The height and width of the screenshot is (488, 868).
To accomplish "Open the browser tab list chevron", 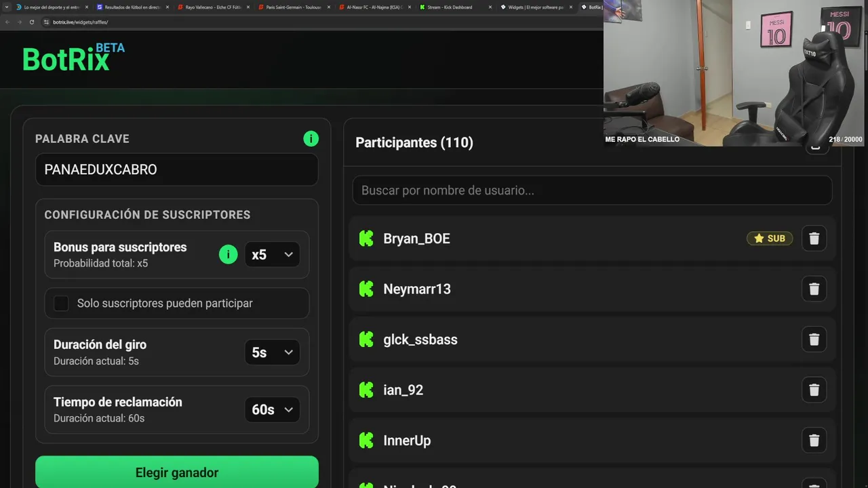I will coord(6,7).
